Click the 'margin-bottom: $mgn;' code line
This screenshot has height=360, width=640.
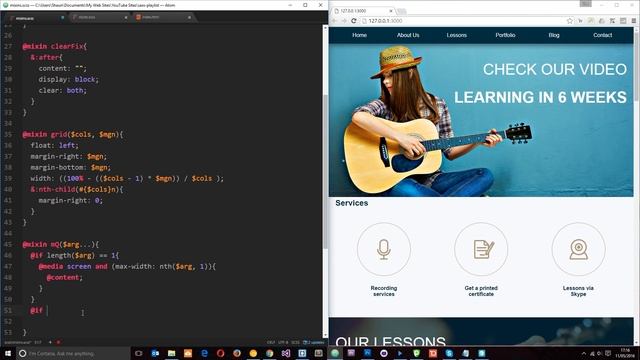click(71, 167)
